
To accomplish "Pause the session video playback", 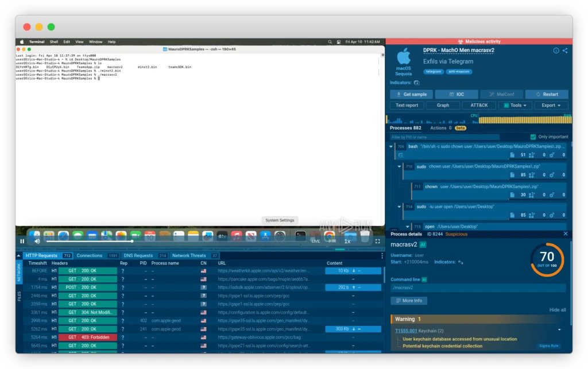I will (x=22, y=241).
